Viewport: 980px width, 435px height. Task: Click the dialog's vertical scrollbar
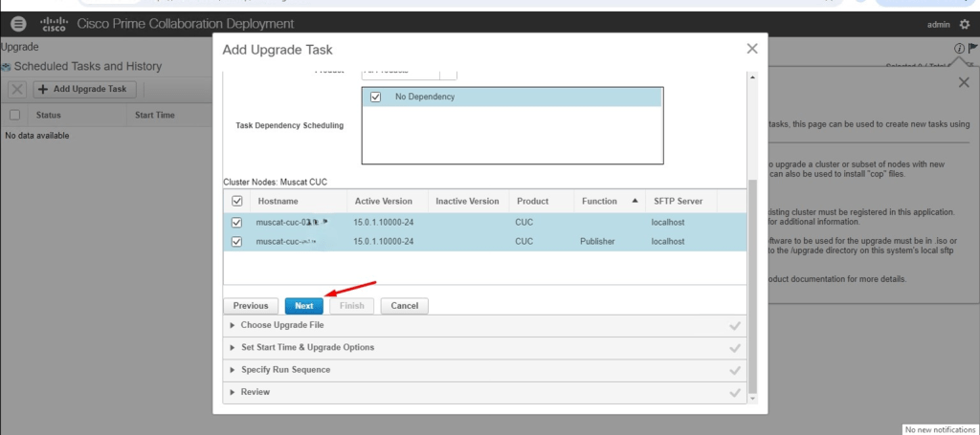(751, 287)
